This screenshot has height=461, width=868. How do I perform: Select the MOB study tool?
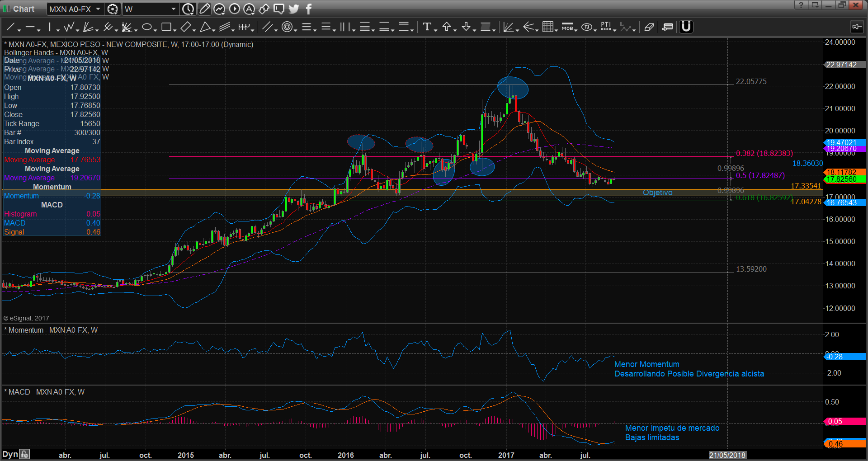point(567,27)
